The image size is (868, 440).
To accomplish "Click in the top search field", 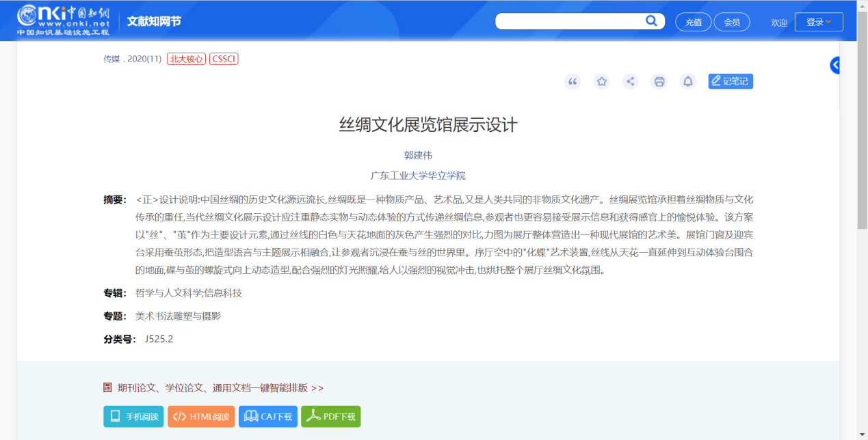I will click(569, 21).
